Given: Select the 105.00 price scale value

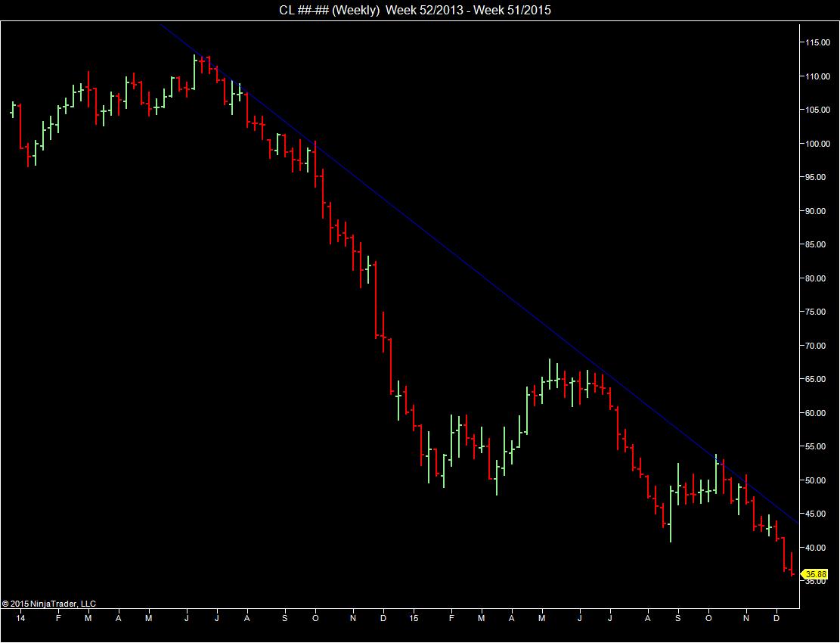Looking at the screenshot, I should [818, 110].
